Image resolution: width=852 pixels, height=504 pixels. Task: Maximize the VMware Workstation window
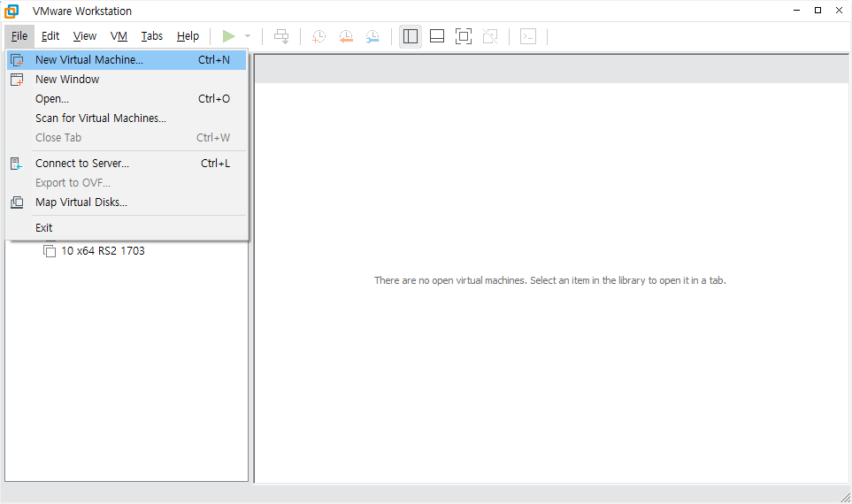(x=817, y=11)
